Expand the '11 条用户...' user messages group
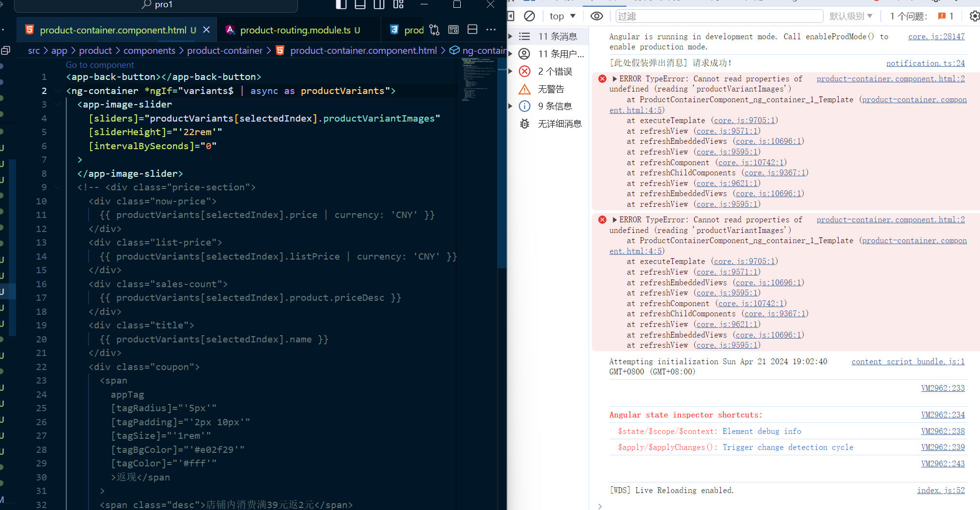The height and width of the screenshot is (510, 980). [510, 54]
